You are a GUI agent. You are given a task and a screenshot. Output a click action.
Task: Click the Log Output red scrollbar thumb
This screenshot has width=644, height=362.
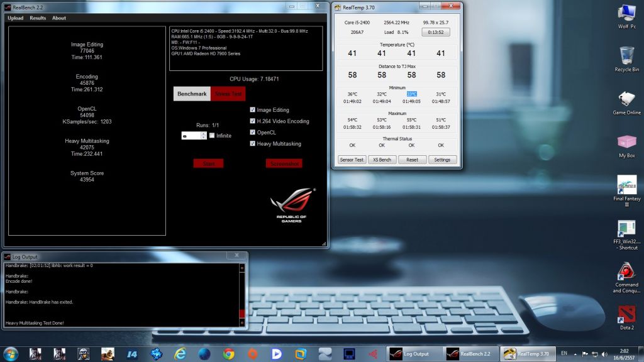coord(242,313)
